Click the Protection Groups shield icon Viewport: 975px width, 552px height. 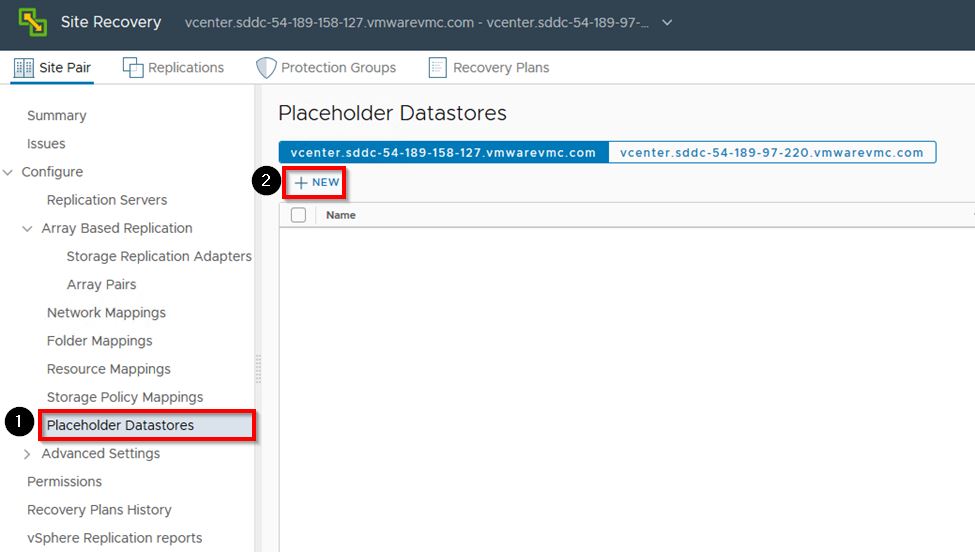[266, 68]
